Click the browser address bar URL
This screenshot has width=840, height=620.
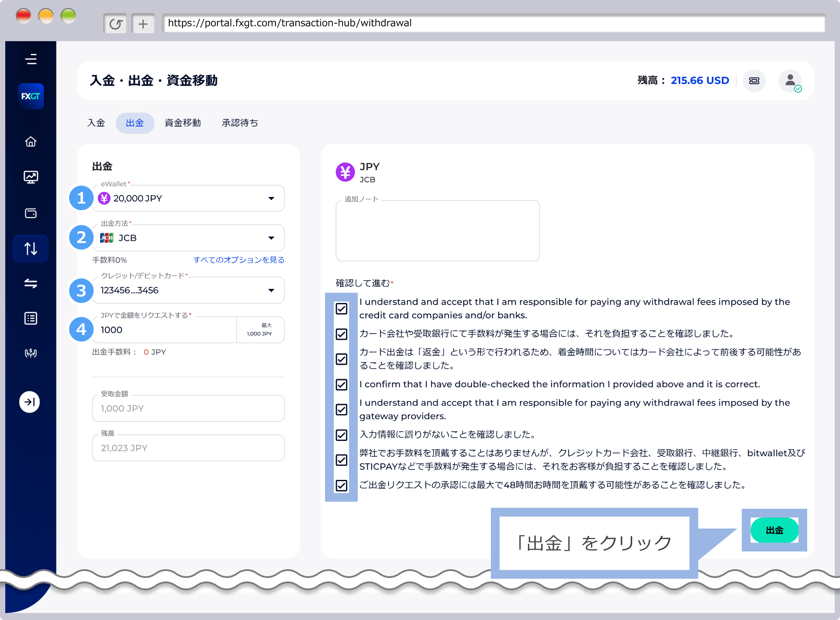pyautogui.click(x=493, y=23)
